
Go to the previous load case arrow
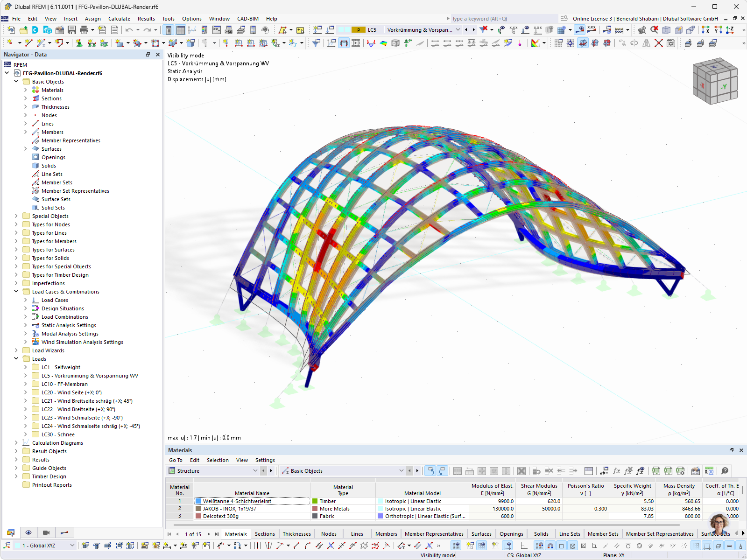pyautogui.click(x=466, y=30)
